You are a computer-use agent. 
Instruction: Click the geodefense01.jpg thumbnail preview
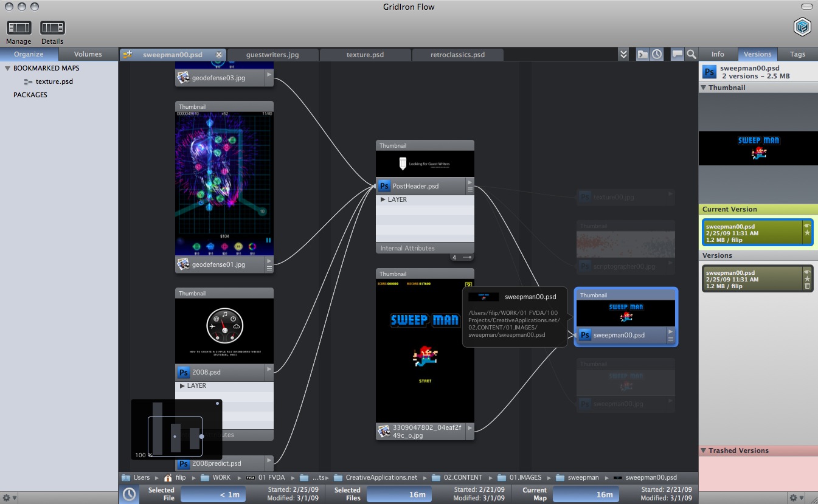coord(224,182)
